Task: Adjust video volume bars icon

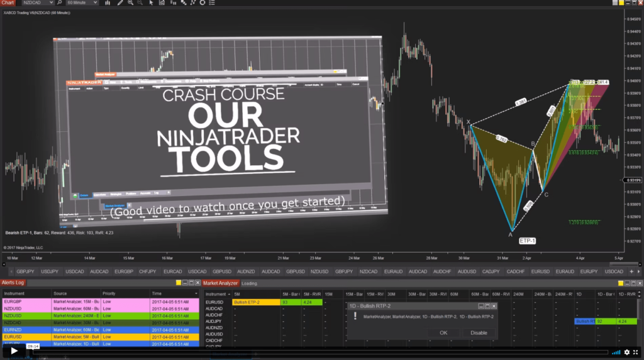Action: click(x=616, y=352)
